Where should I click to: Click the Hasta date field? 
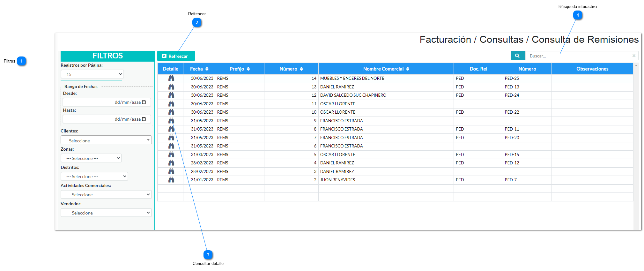click(x=107, y=119)
